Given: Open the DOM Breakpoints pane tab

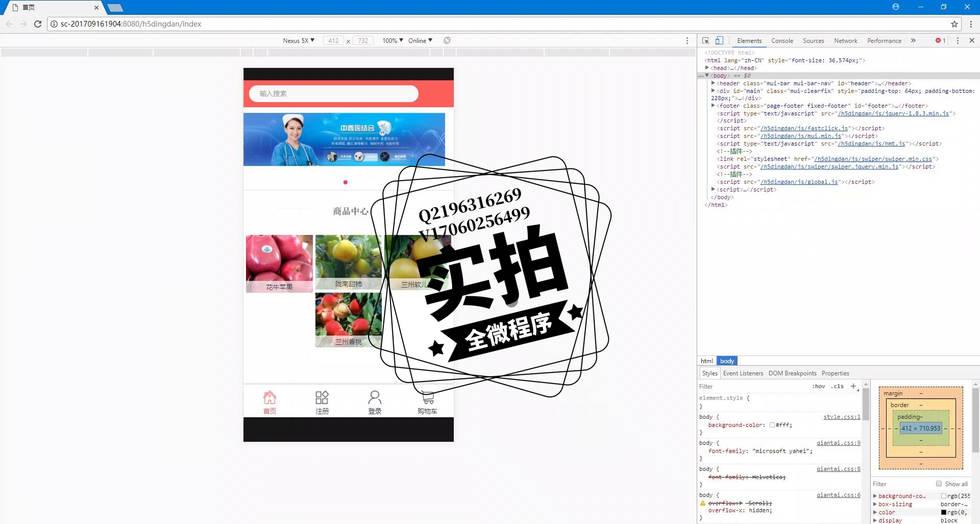Looking at the screenshot, I should tap(792, 373).
